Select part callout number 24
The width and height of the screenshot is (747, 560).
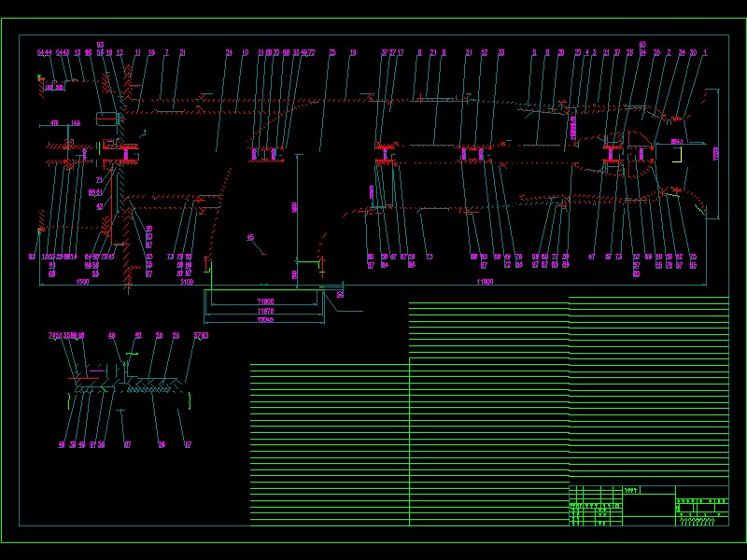point(229,52)
